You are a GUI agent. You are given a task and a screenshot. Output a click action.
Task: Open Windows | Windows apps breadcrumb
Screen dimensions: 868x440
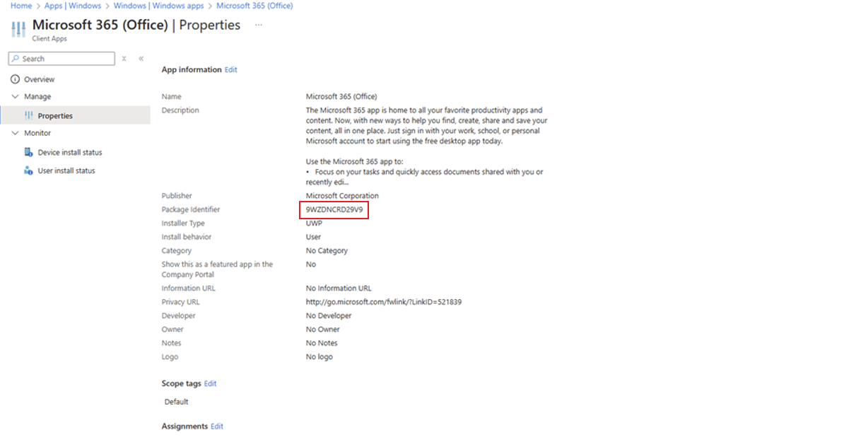(158, 6)
